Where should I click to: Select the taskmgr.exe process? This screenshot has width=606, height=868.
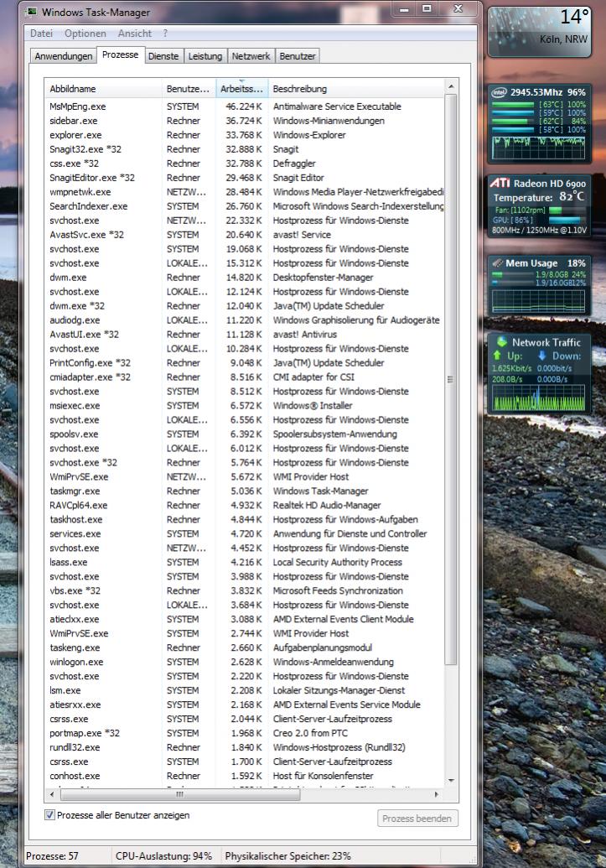245,491
